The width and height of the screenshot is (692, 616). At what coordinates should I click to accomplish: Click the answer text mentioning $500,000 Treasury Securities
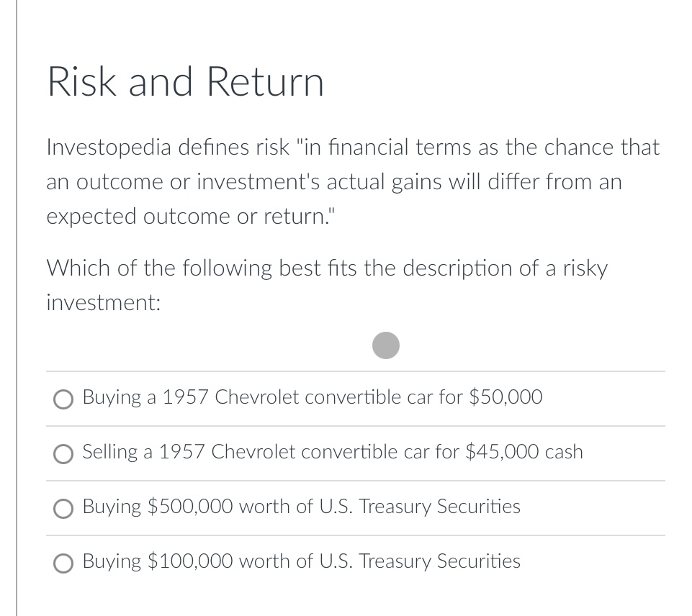point(301,507)
